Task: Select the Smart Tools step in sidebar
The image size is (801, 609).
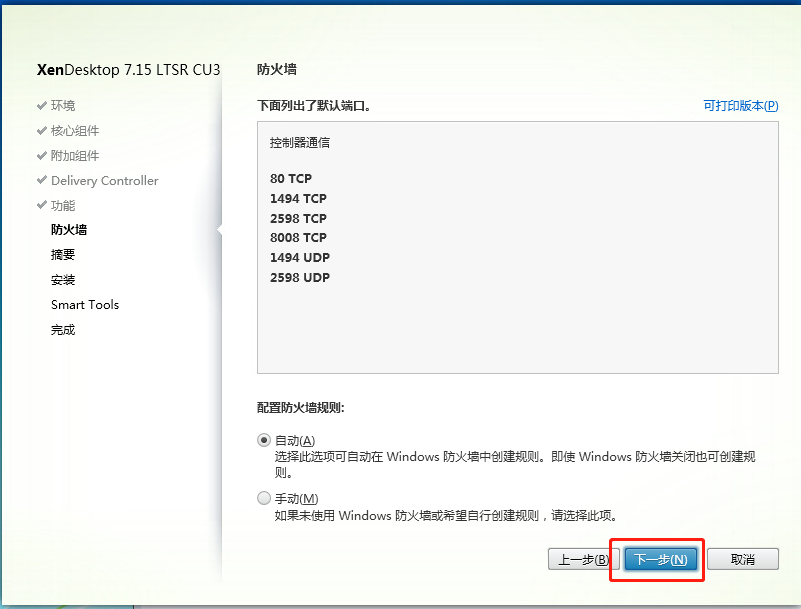Action: [84, 304]
